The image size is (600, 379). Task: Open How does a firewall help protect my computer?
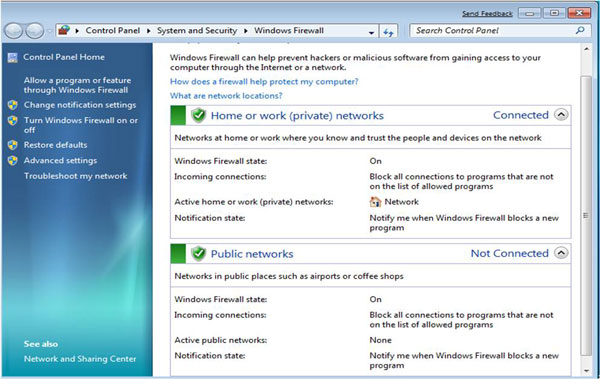(x=264, y=82)
